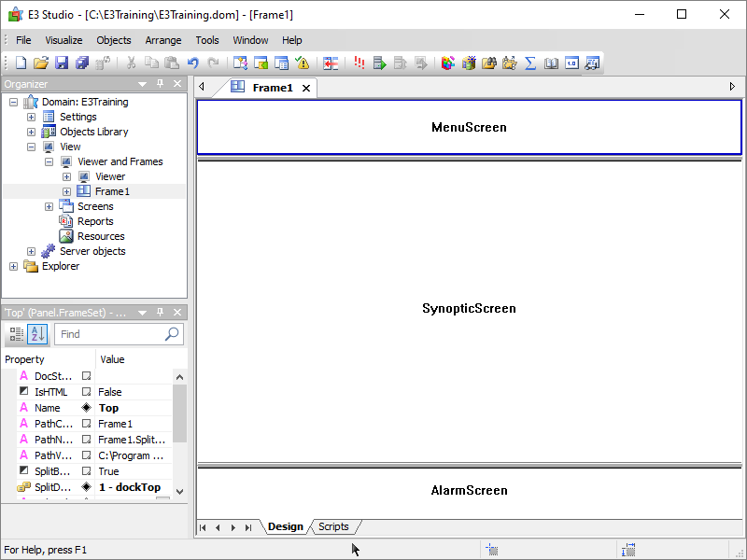The height and width of the screenshot is (560, 747).
Task: Expand the Settings node in Organizer
Action: (32, 117)
